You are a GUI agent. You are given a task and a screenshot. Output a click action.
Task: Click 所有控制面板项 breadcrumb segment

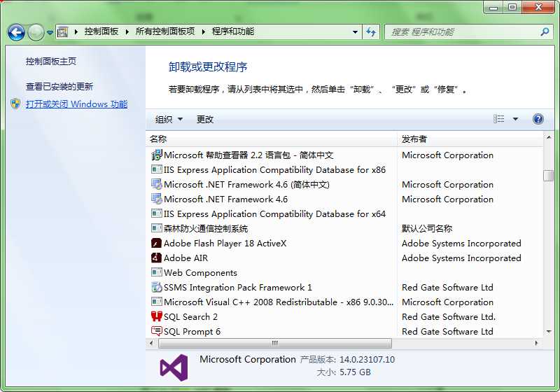coord(165,31)
